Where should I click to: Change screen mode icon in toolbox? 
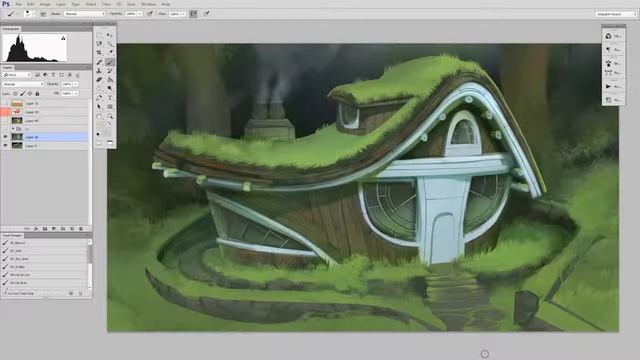(110, 143)
